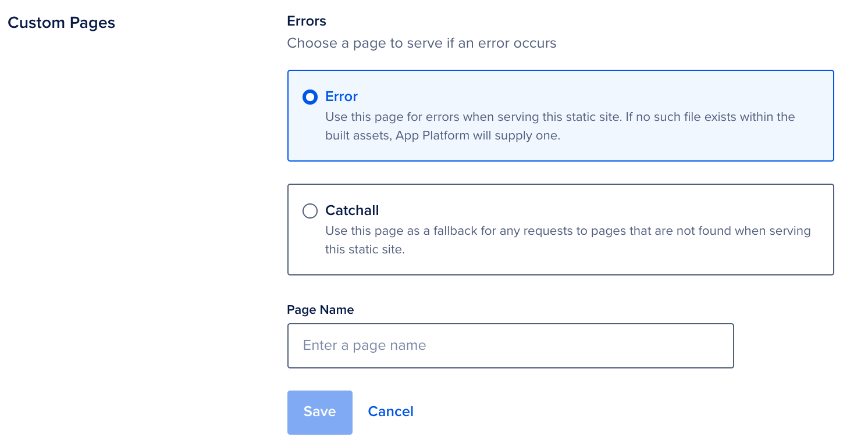Click the Errors heading
The width and height of the screenshot is (868, 444).
[x=307, y=21]
